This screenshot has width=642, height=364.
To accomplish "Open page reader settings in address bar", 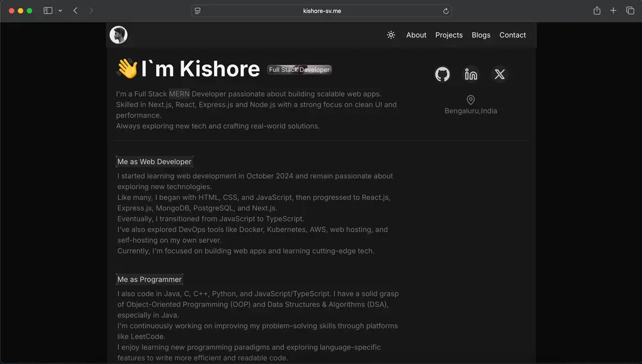I will [x=198, y=11].
